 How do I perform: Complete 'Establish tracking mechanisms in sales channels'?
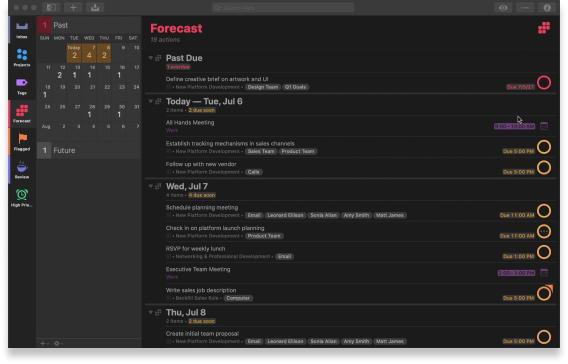[x=544, y=147]
